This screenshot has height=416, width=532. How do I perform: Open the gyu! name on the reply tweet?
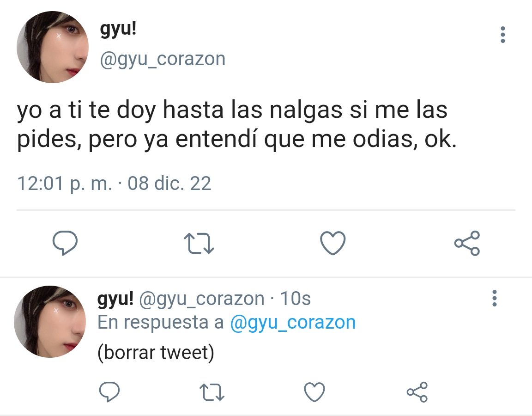tap(115, 299)
